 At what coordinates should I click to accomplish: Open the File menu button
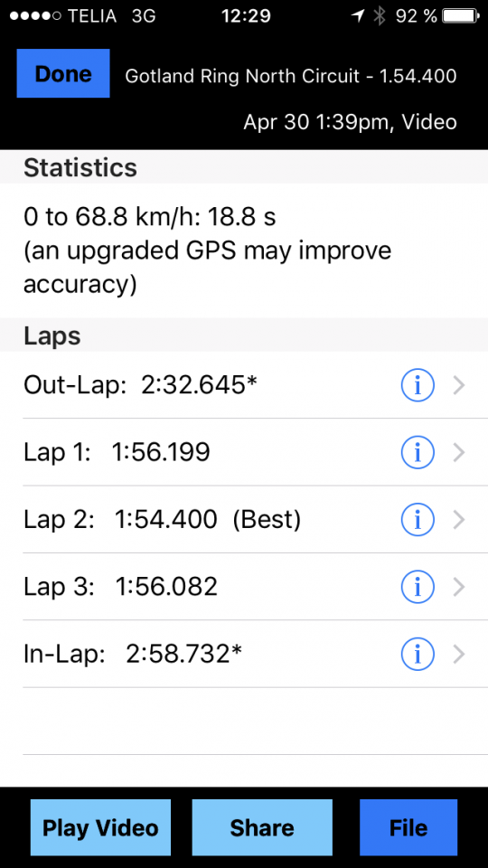[x=408, y=827]
